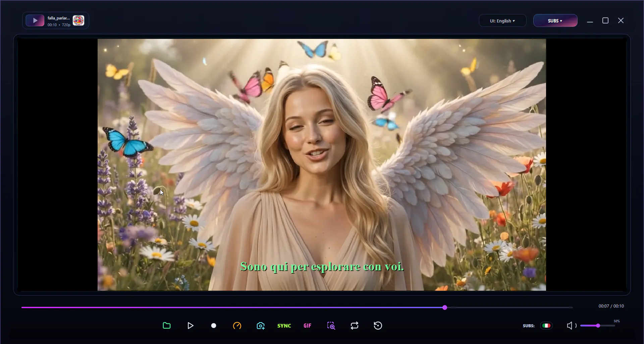The height and width of the screenshot is (344, 644).
Task: Open the playback speed gauge icon
Action: coord(237,326)
